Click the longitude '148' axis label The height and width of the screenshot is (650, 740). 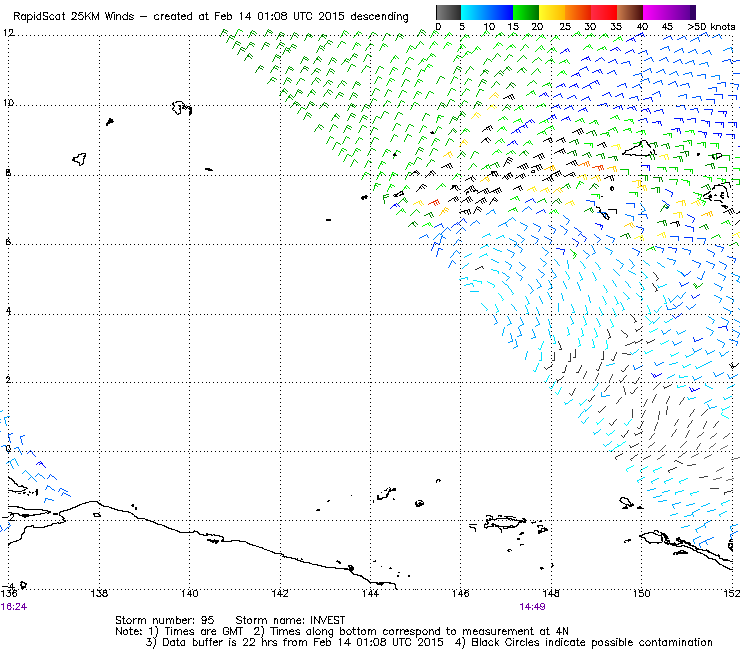pyautogui.click(x=551, y=593)
